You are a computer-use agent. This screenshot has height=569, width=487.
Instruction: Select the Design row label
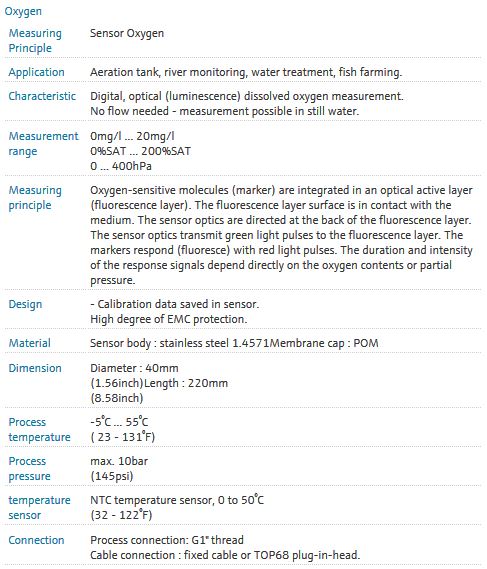[x=25, y=304]
